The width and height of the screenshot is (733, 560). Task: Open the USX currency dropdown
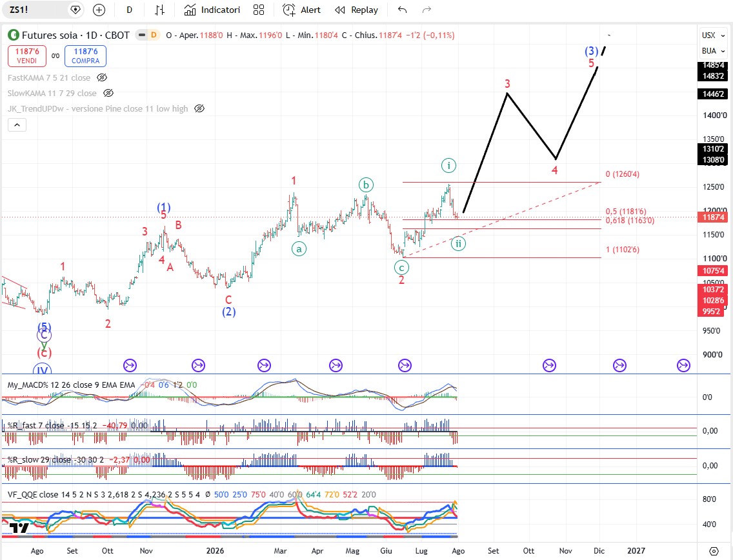714,35
